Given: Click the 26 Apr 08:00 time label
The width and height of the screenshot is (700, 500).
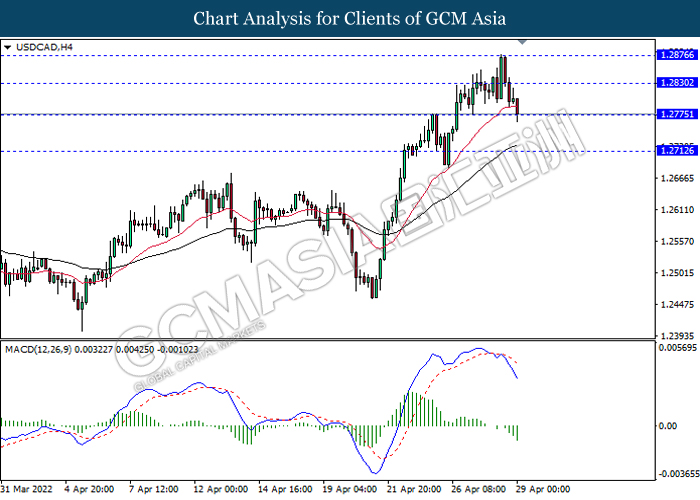Looking at the screenshot, I should tap(479, 489).
